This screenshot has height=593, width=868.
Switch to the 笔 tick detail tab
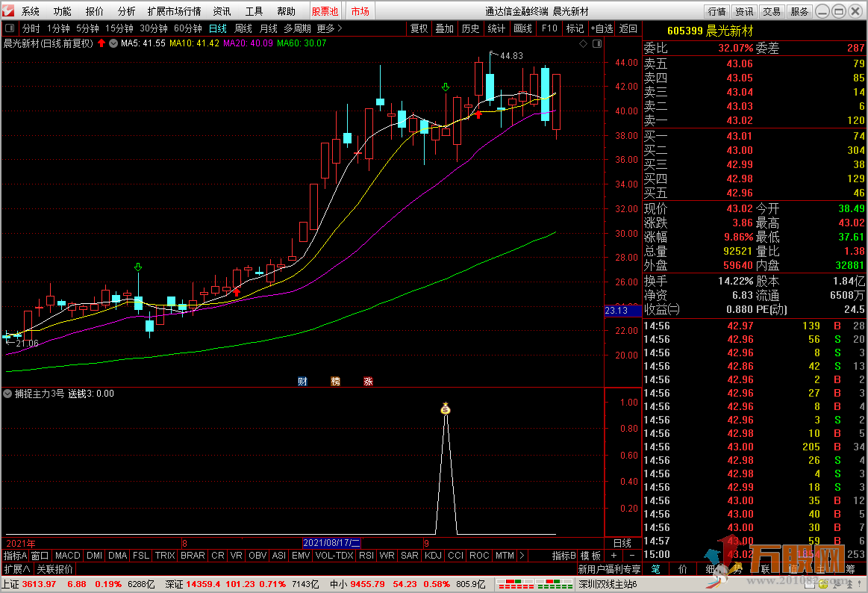(x=655, y=569)
